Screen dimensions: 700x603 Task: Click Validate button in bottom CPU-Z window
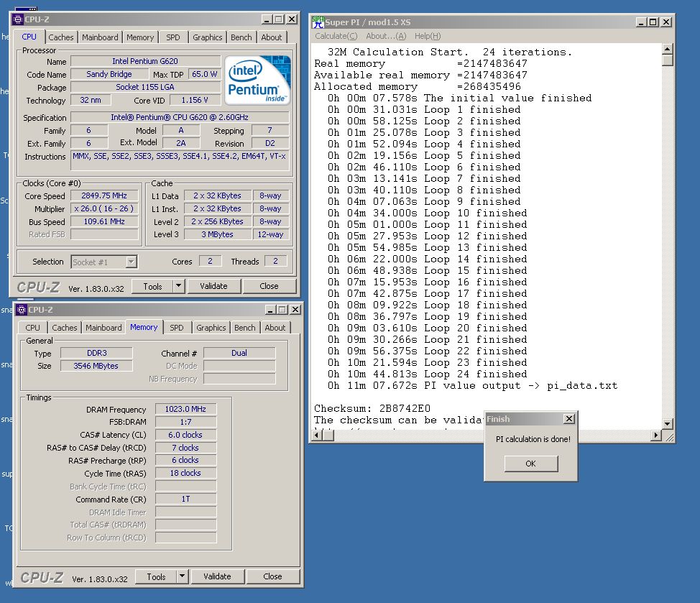(217, 576)
